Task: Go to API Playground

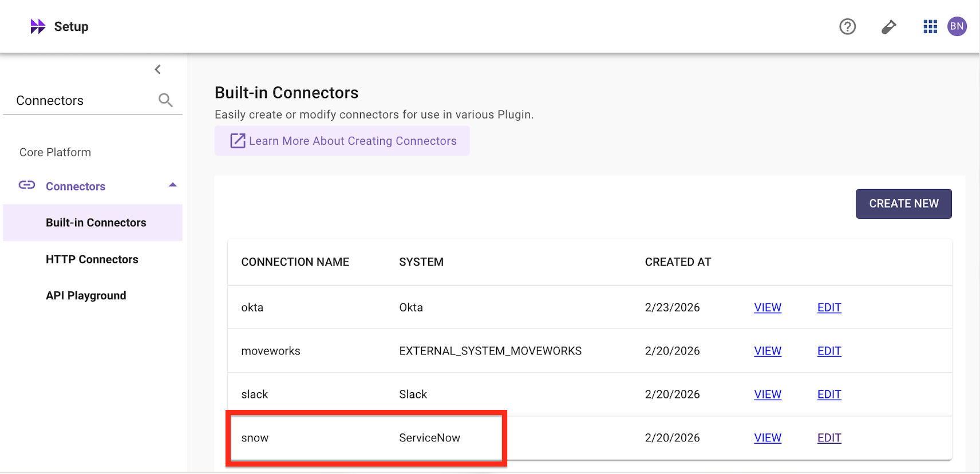Action: [x=86, y=295]
